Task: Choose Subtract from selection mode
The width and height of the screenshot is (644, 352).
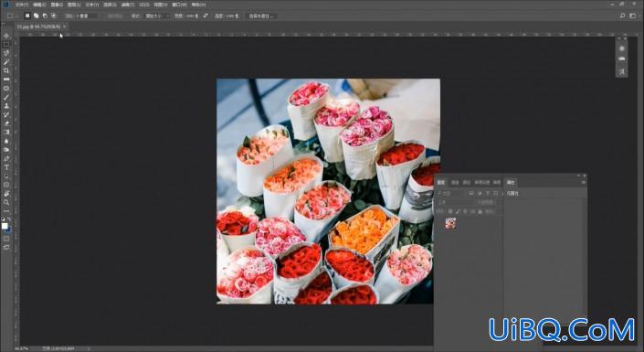Action: (45, 16)
